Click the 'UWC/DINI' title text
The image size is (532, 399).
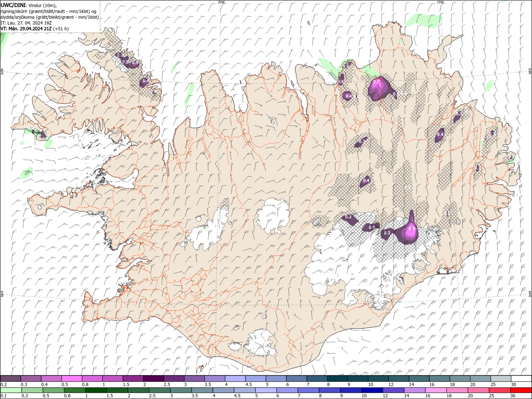[13, 5]
